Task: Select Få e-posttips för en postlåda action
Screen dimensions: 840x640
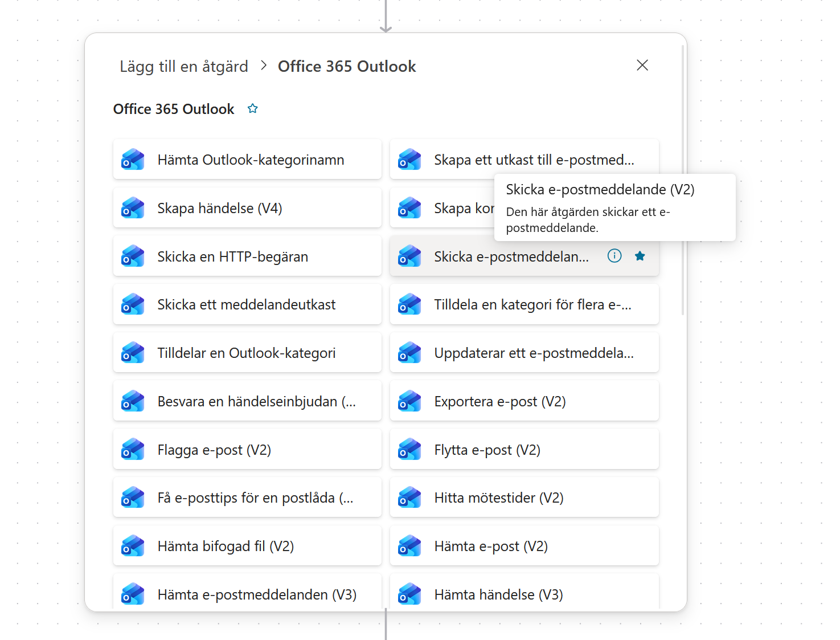Action: 247,498
